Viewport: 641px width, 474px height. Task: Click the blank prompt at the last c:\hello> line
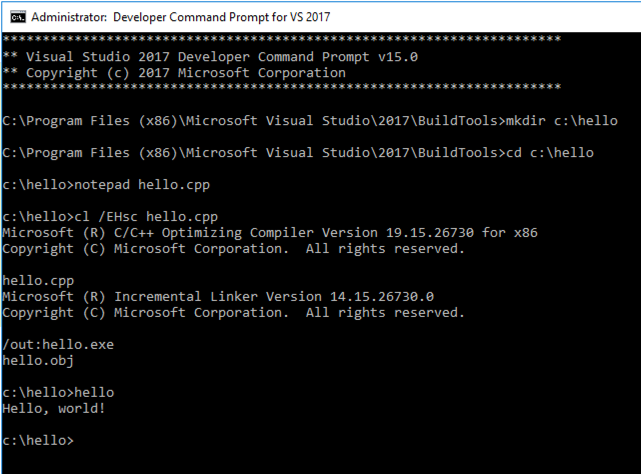click(x=78, y=441)
